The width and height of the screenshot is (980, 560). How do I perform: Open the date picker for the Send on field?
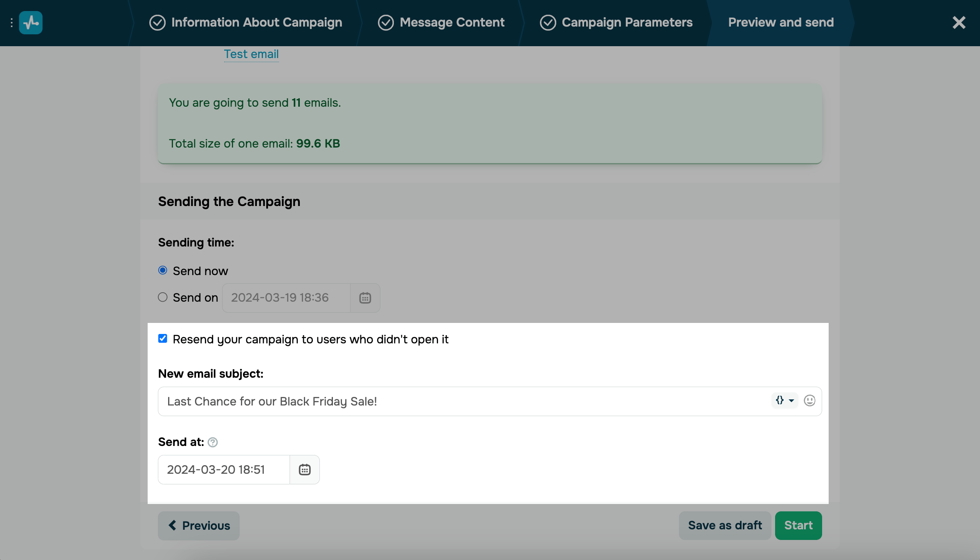364,298
